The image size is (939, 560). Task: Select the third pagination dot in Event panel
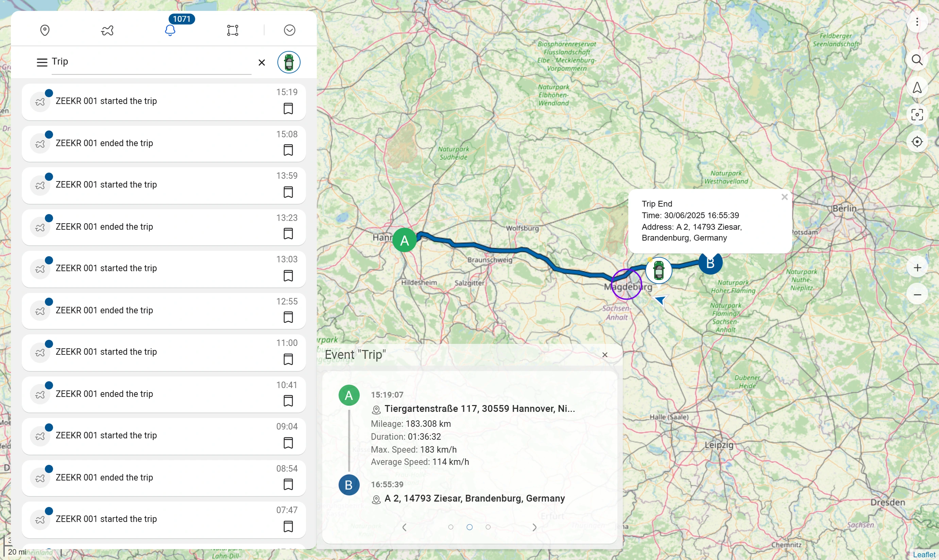(x=488, y=527)
